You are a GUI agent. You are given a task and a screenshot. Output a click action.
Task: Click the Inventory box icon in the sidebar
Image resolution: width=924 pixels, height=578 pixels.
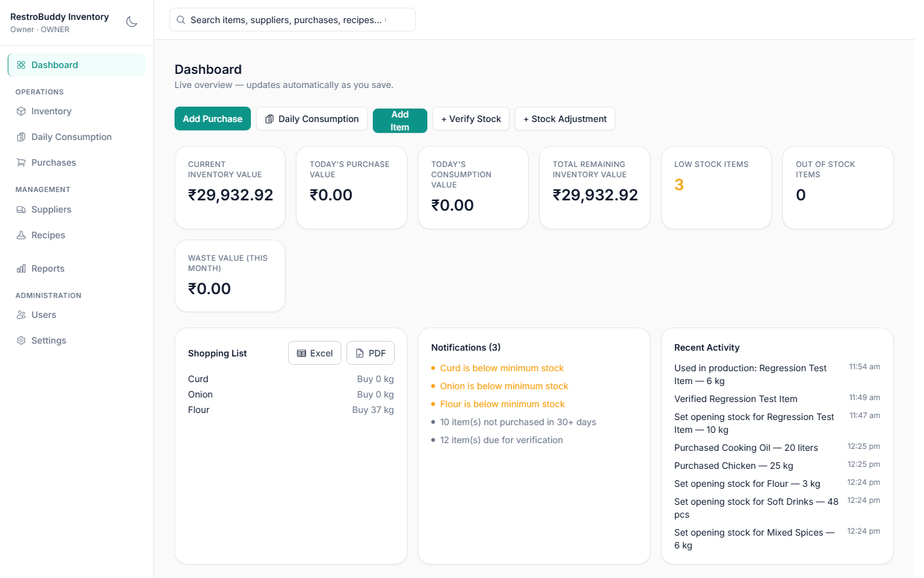pyautogui.click(x=21, y=111)
